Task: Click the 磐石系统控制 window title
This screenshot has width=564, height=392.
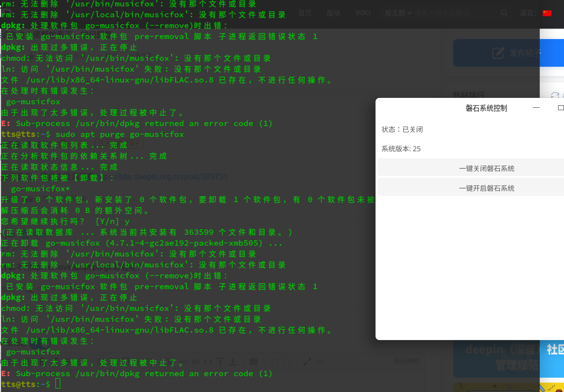Action: (486, 108)
